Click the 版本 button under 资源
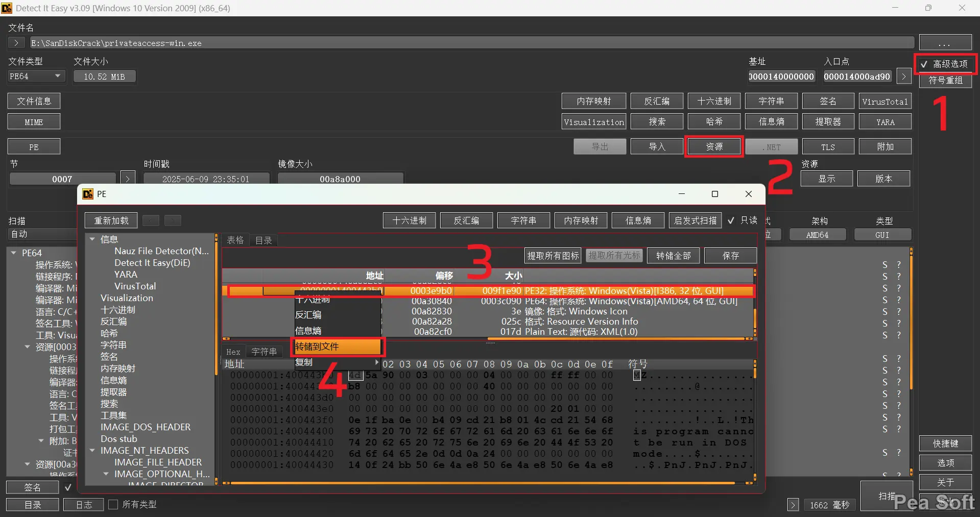The image size is (980, 517). click(x=884, y=179)
